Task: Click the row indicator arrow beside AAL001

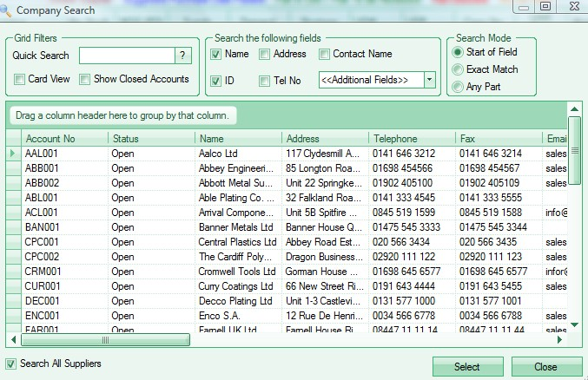Action: (x=13, y=154)
